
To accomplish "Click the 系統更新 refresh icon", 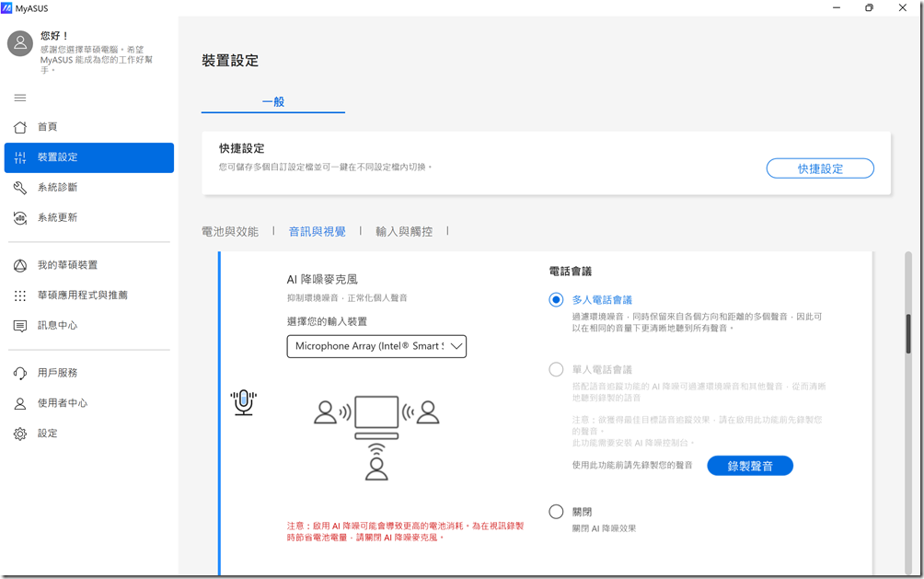I will pyautogui.click(x=20, y=218).
